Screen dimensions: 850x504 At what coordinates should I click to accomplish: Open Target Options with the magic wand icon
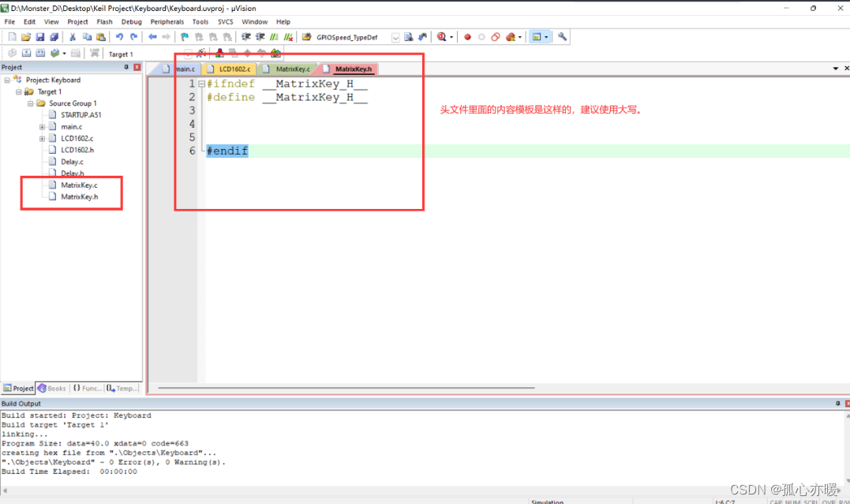[x=201, y=53]
